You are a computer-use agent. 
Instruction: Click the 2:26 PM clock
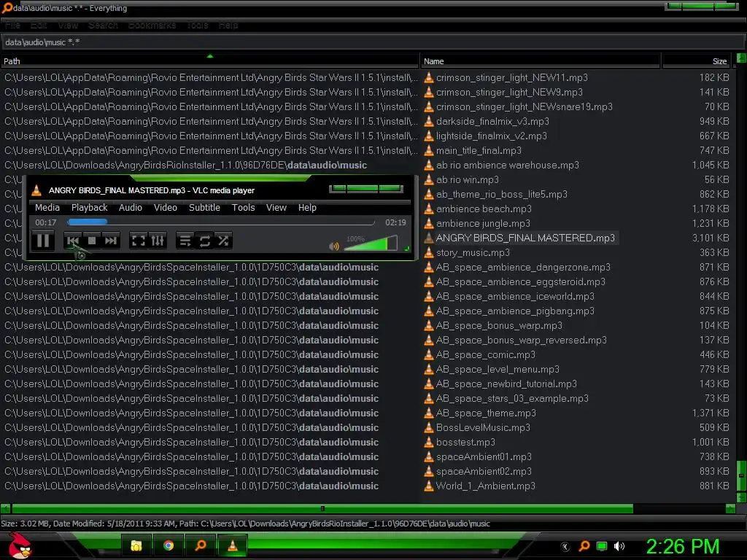[x=682, y=546]
